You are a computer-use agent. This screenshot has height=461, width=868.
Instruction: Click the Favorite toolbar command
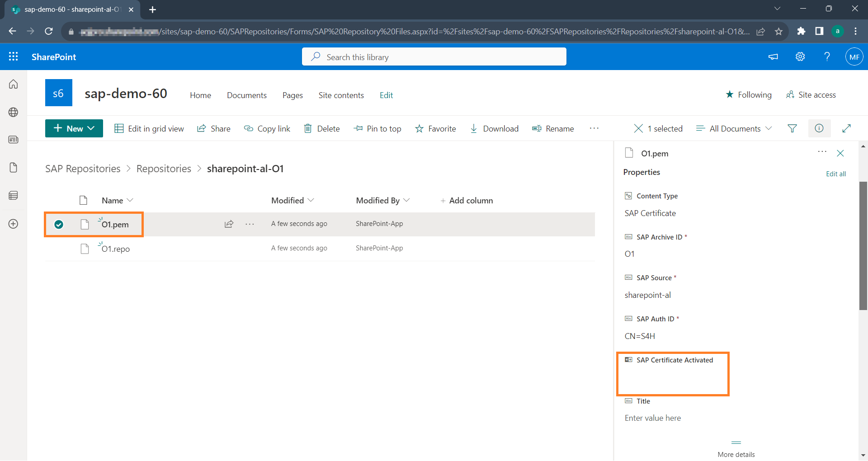(x=435, y=128)
